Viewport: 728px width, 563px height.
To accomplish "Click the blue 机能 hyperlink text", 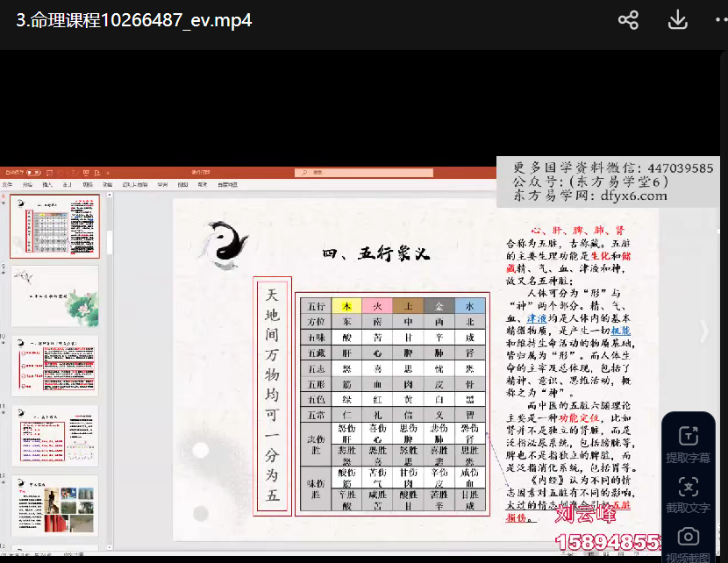I will click(620, 331).
